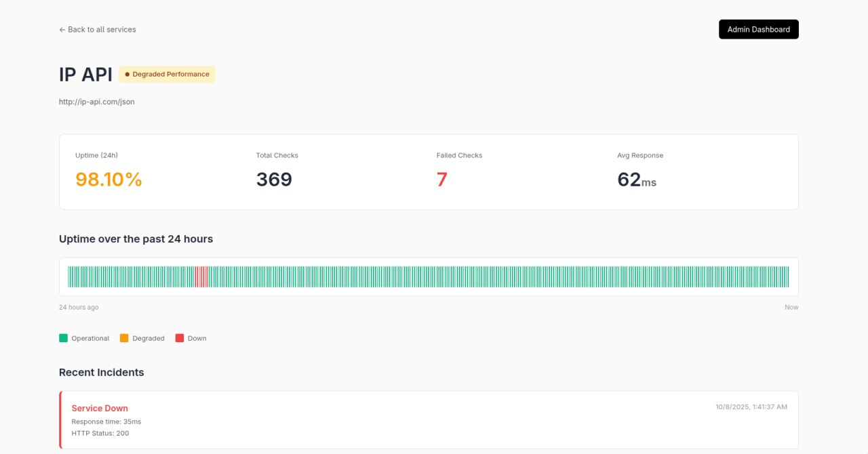Screen dimensions: 868x454
Task: Click the incident timestamp 10/8/2025
Action: click(x=751, y=407)
